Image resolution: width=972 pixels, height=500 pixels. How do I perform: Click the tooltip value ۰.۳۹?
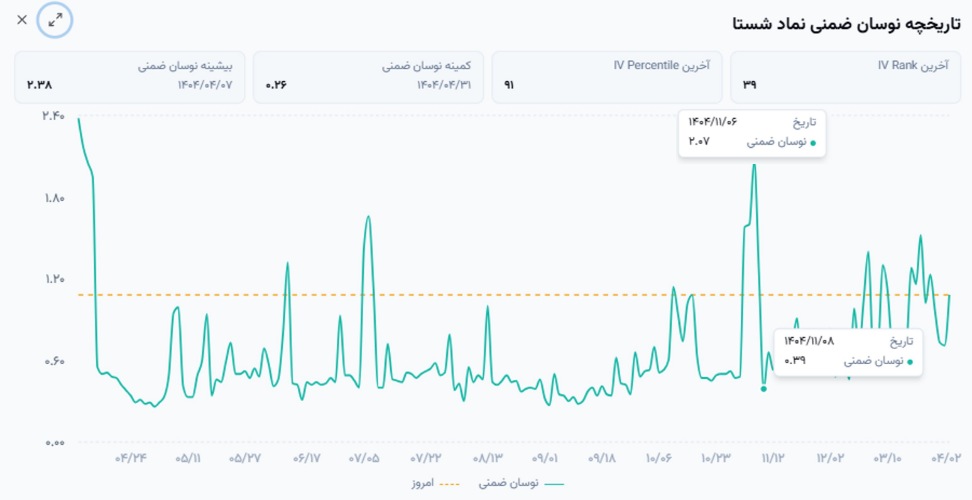(795, 361)
